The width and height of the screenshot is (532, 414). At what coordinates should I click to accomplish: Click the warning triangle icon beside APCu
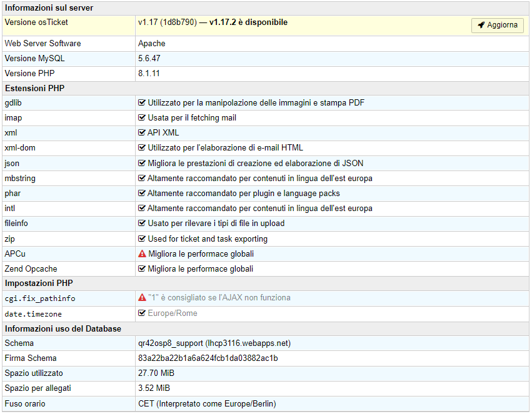click(142, 254)
